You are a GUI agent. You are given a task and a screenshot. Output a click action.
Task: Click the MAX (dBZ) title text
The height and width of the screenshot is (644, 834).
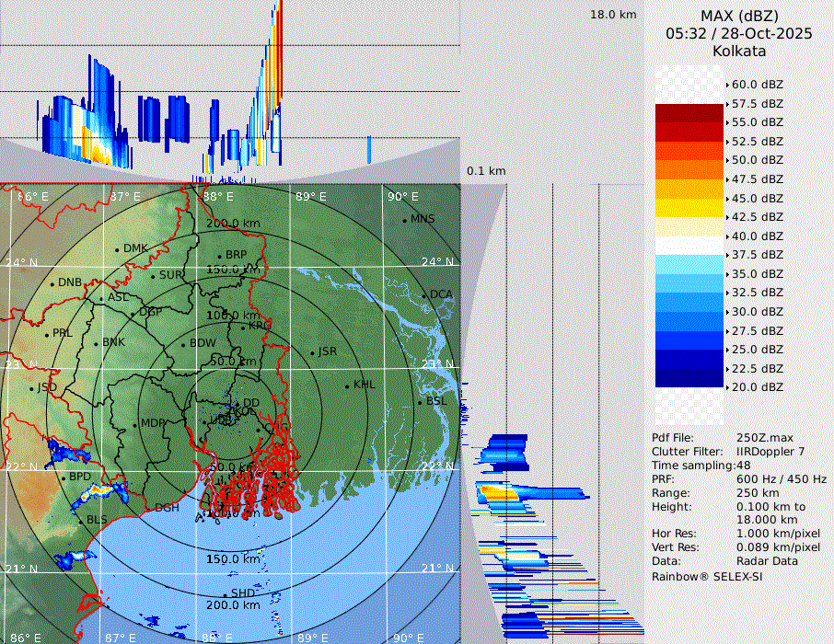coord(739,16)
